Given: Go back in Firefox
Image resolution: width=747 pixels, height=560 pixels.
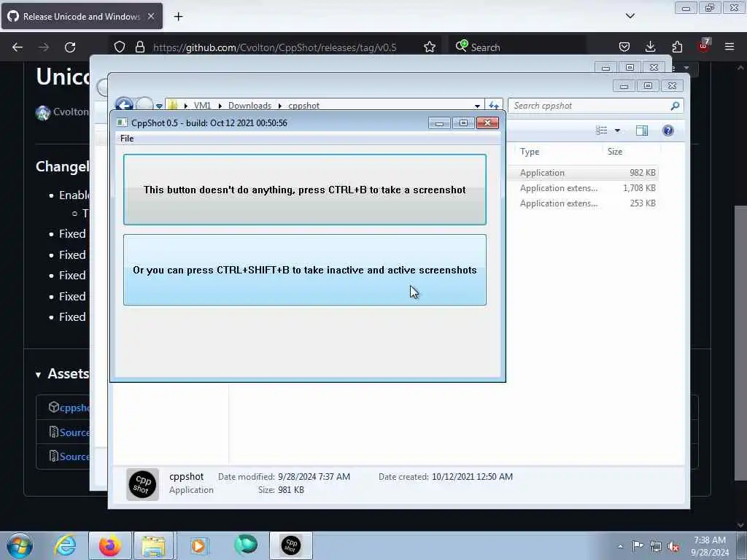Looking at the screenshot, I should pos(18,47).
